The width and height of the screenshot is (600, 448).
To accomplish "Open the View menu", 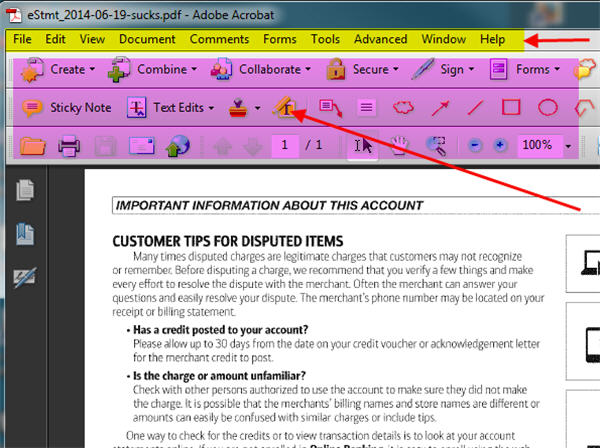I will [x=92, y=39].
